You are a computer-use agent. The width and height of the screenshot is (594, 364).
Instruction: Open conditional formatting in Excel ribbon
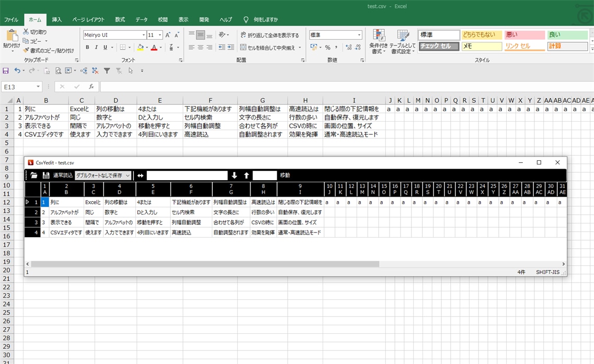[378, 42]
